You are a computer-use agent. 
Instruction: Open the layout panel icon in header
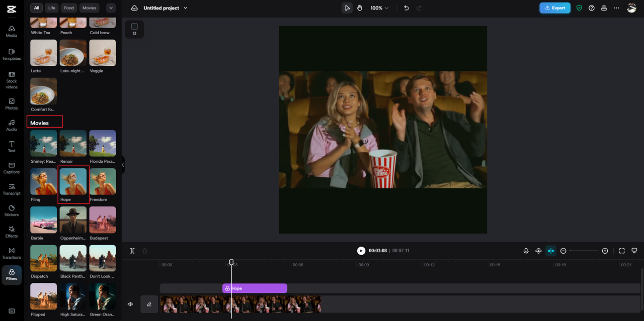(x=604, y=8)
